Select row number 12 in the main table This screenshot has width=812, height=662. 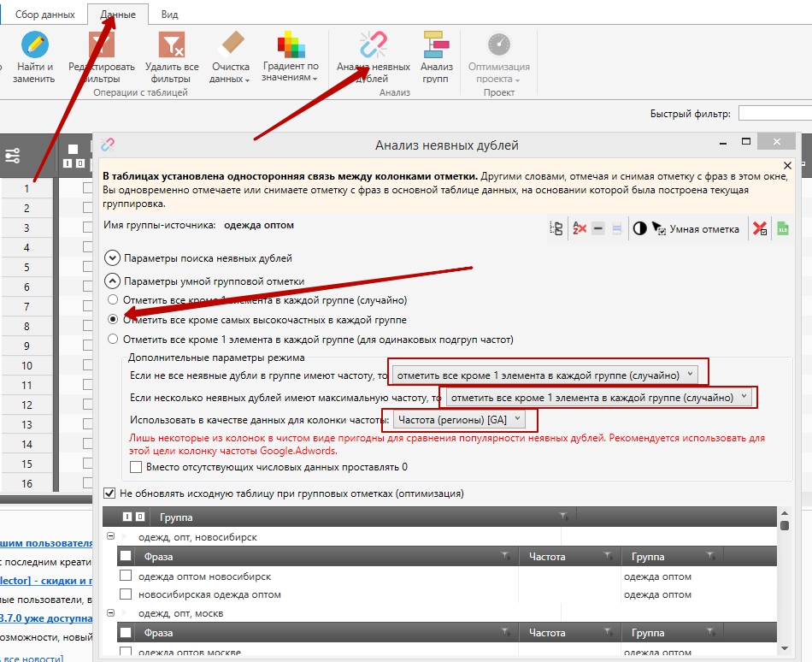(x=27, y=405)
